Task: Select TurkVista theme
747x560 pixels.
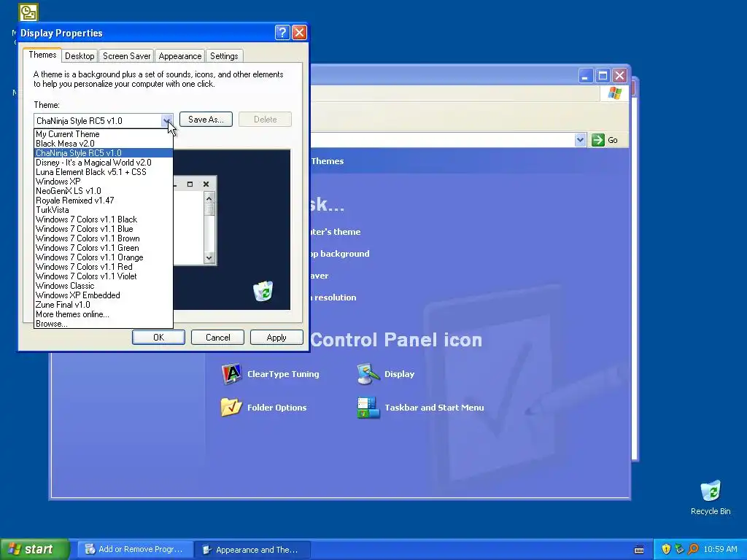Action: click(104, 210)
